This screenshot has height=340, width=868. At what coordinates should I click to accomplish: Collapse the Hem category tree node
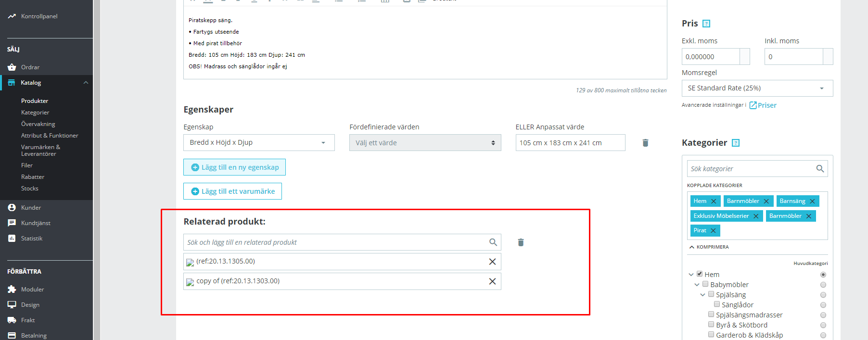(x=691, y=275)
